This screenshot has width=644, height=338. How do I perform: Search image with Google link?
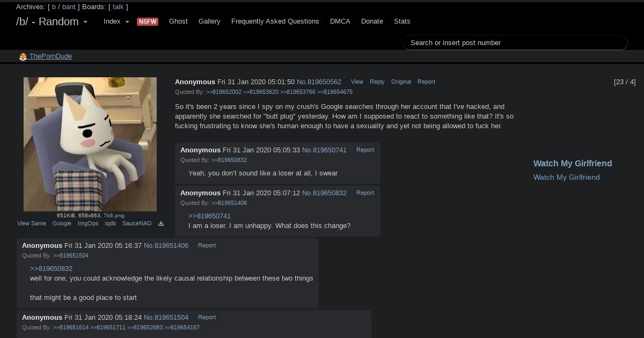(x=62, y=224)
